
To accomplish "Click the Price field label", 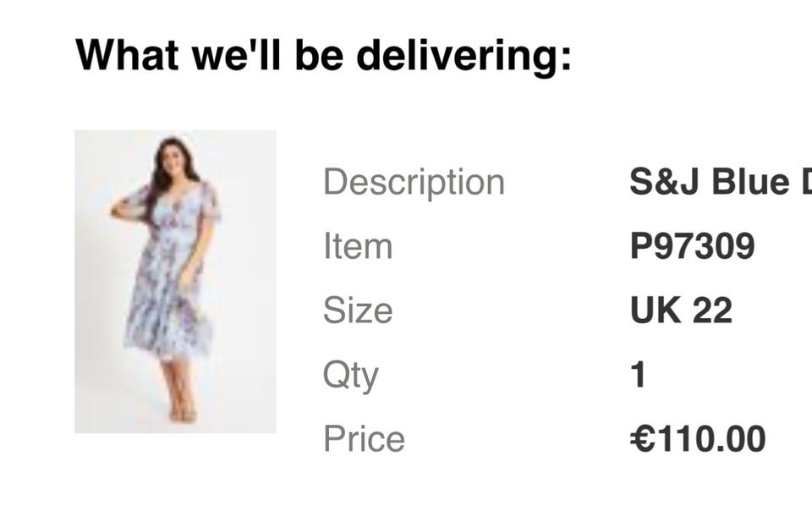I will 364,439.
